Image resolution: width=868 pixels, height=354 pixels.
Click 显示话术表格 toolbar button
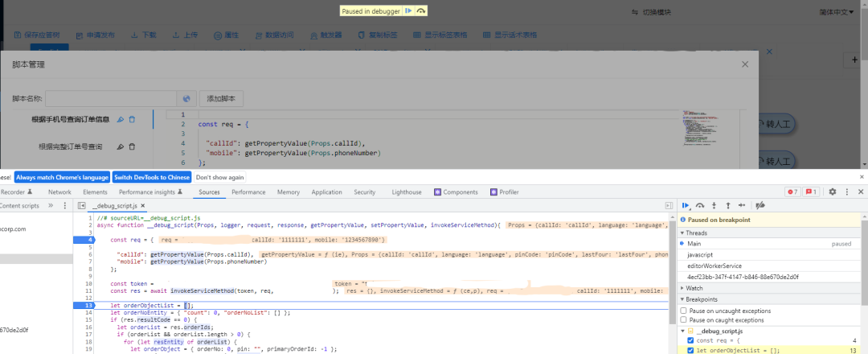[x=510, y=35]
